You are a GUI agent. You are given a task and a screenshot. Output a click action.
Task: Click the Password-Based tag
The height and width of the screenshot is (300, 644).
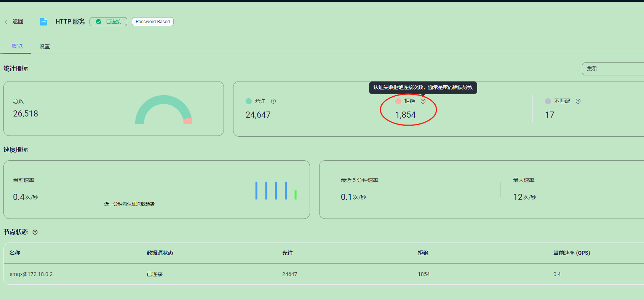tap(153, 22)
